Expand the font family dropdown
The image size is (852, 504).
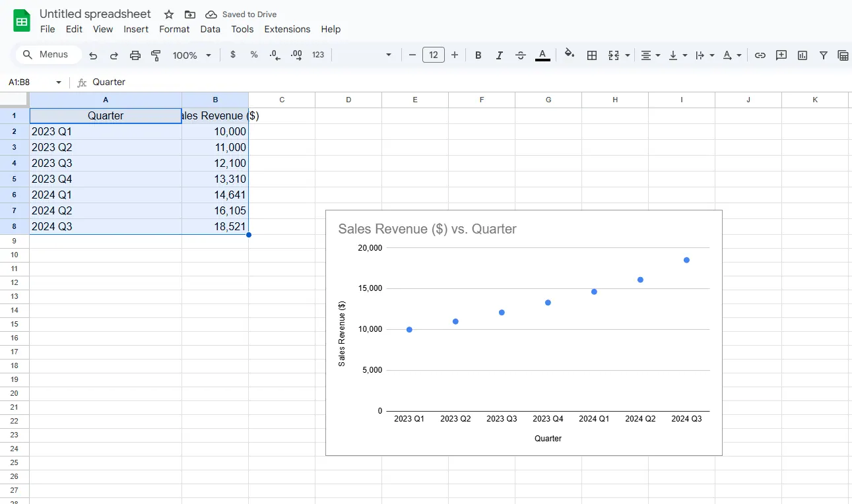[x=389, y=55]
